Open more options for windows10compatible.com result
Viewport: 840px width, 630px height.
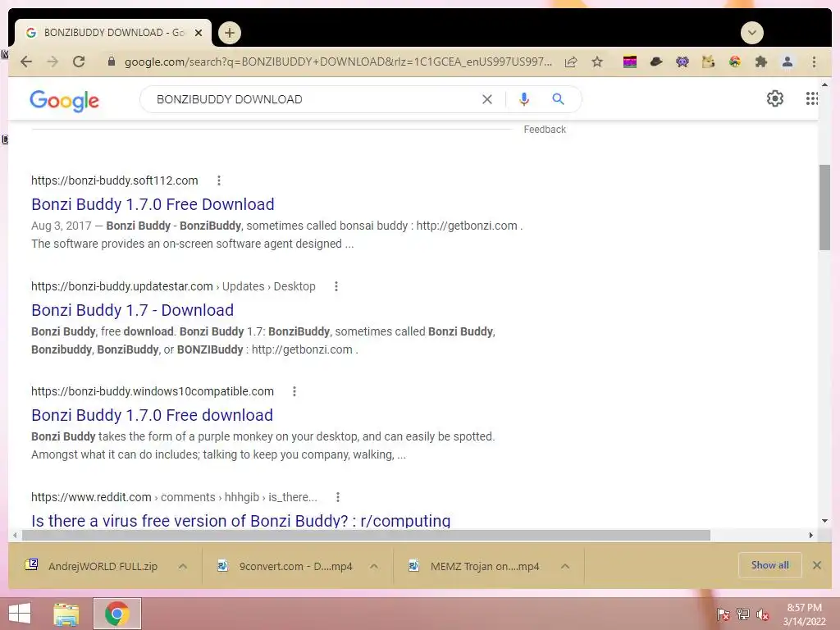[x=294, y=391]
